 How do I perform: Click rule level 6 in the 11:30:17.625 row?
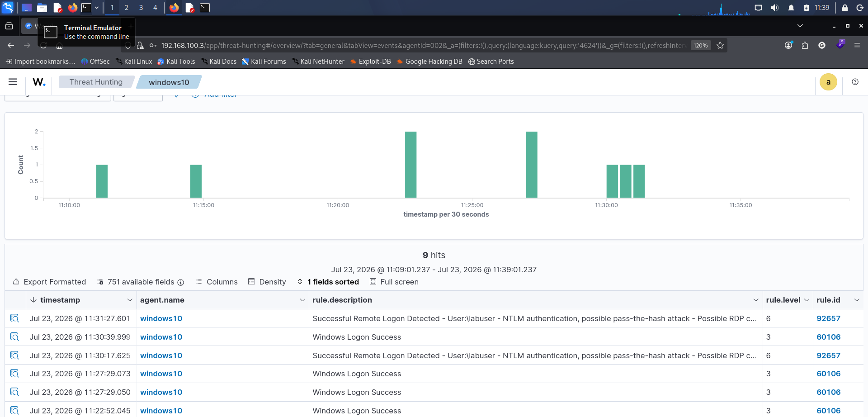pos(768,355)
